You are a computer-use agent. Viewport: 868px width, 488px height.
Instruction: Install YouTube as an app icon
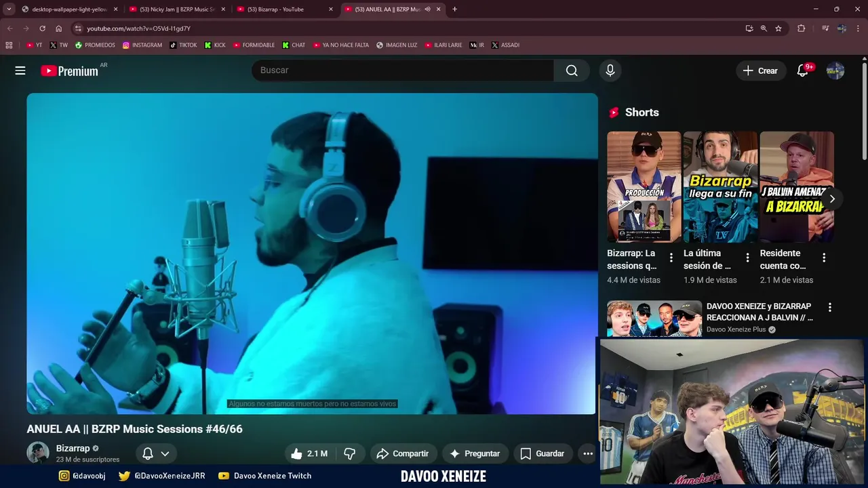749,28
